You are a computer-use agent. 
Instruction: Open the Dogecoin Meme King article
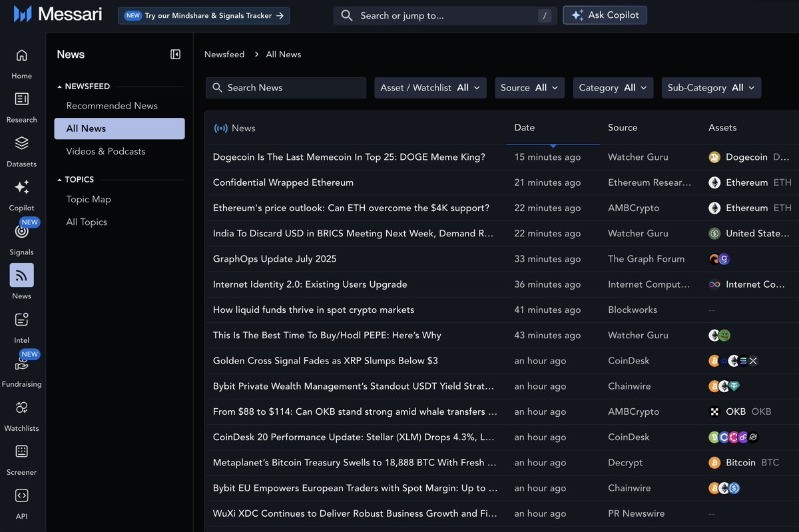tap(349, 157)
